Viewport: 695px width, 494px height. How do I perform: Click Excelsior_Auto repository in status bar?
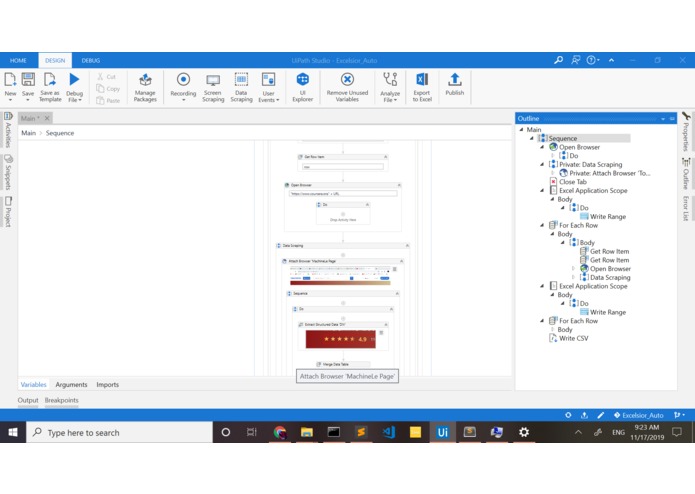[639, 415]
